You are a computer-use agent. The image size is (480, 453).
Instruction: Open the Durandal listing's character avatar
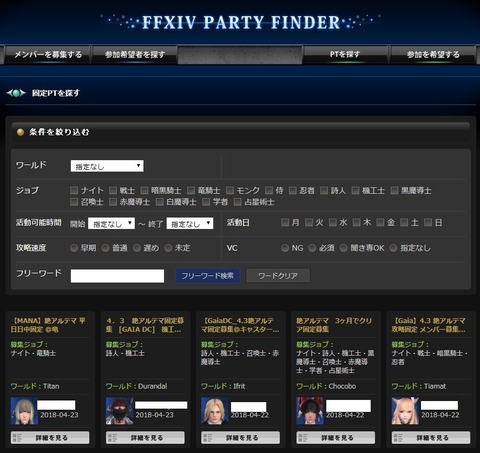coord(119,411)
